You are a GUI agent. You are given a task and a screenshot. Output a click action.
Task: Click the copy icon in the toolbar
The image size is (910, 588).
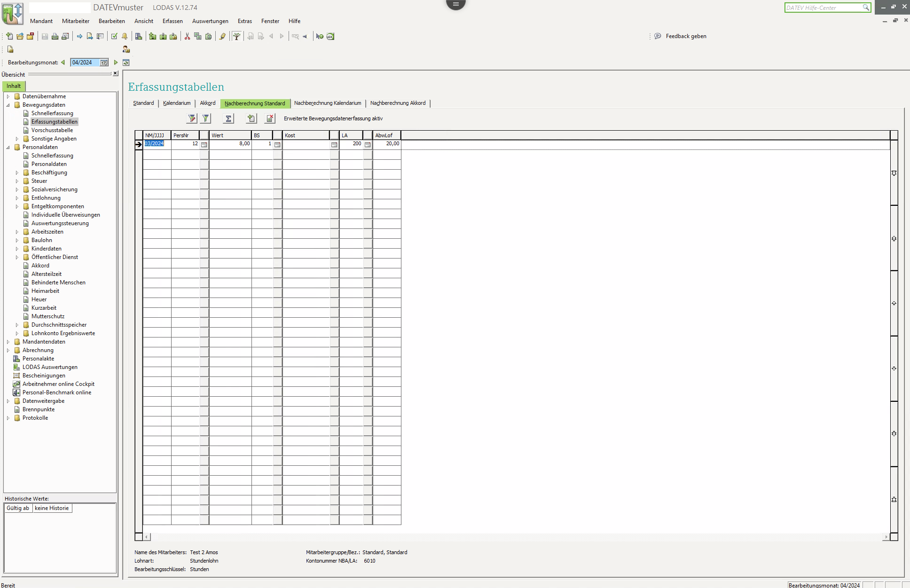click(x=198, y=36)
